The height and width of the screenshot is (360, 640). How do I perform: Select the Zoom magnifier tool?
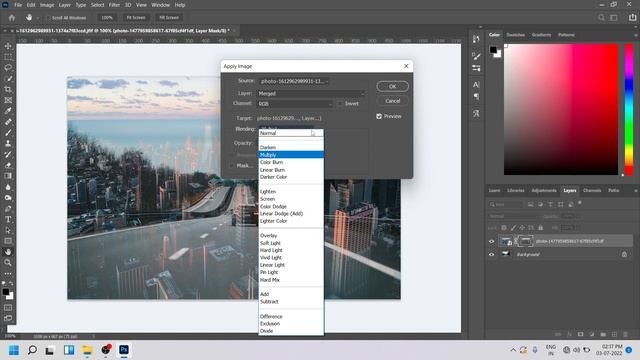[x=8, y=263]
